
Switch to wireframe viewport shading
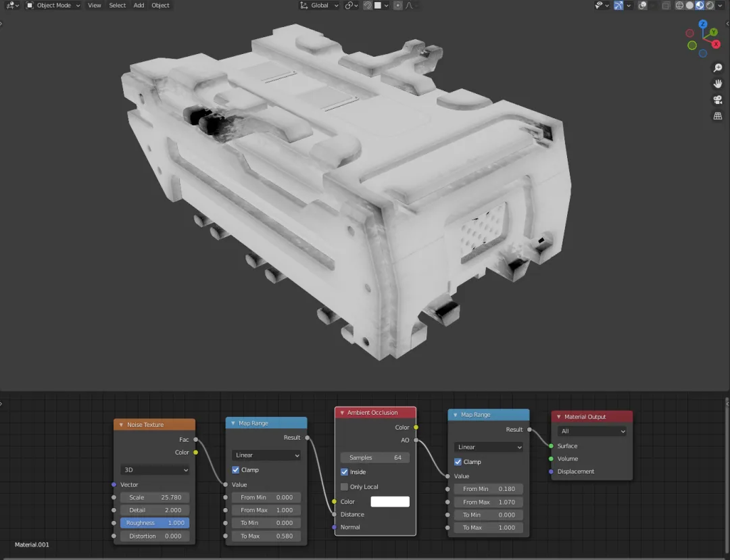(679, 5)
